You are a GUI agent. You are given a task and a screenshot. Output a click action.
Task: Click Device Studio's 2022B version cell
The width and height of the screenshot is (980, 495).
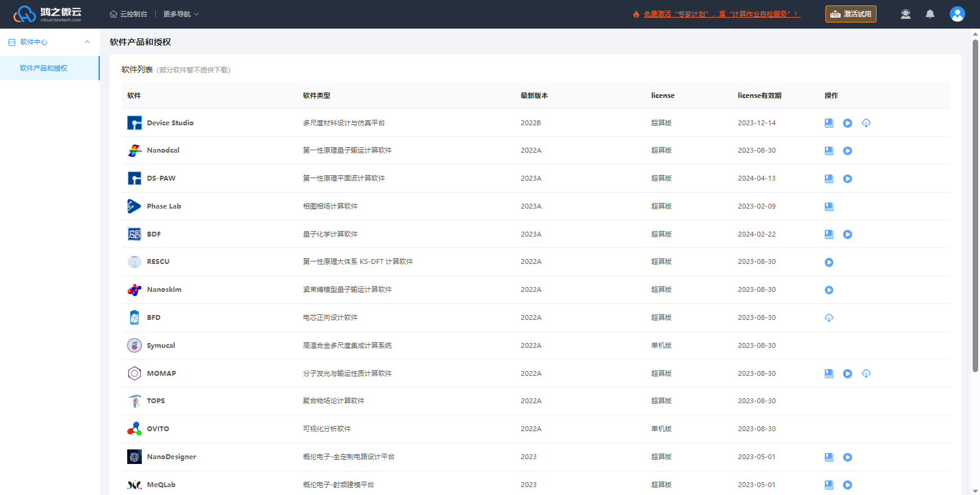[531, 123]
